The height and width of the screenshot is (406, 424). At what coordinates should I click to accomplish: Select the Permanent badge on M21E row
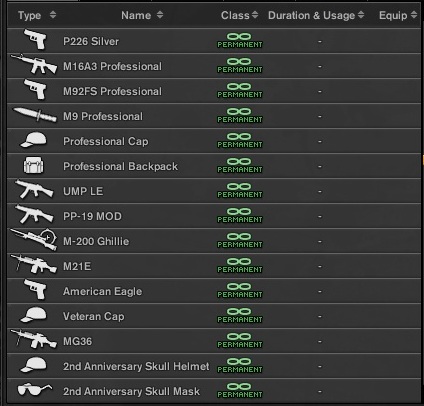click(240, 266)
